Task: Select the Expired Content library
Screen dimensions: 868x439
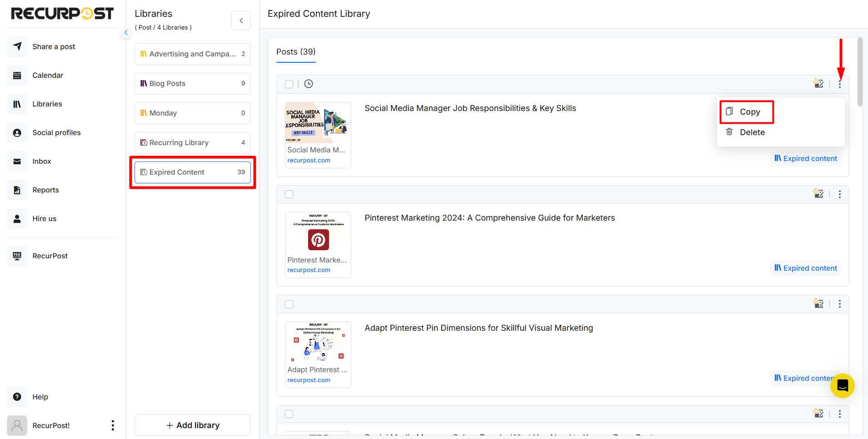Action: coord(193,172)
